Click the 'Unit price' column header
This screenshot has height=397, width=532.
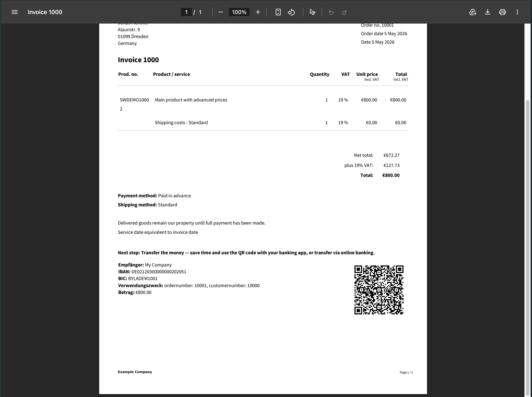coord(367,74)
